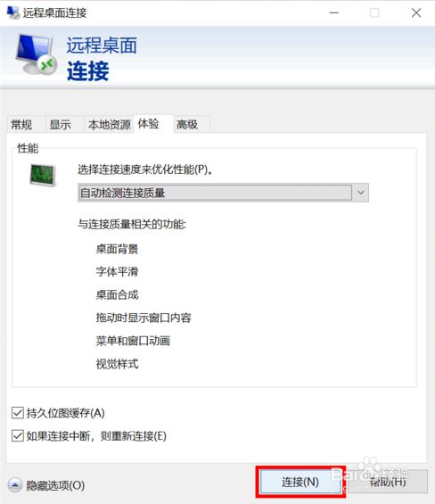Open the 高级 tab
The image size is (435, 504).
tap(187, 124)
